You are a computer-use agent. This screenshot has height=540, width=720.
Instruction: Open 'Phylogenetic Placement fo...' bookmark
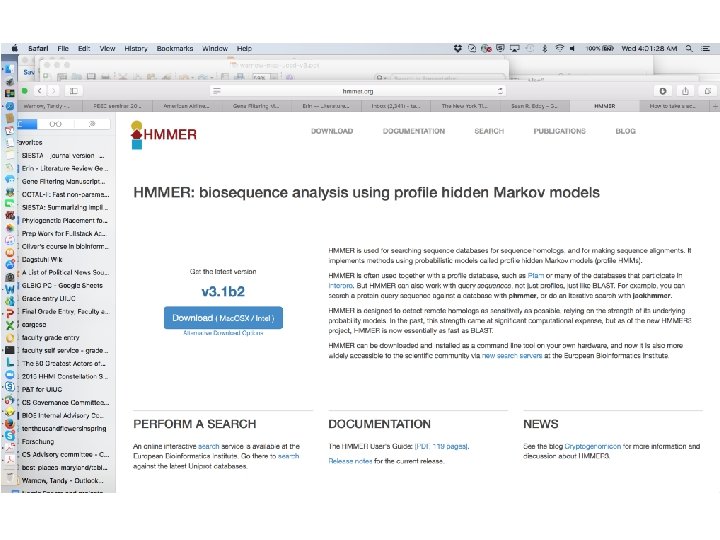click(64, 220)
